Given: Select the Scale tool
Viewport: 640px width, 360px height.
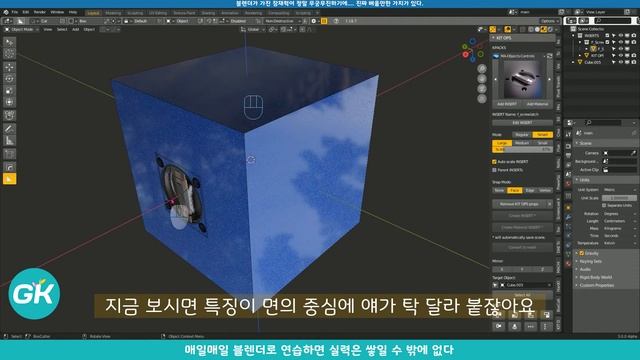Looking at the screenshot, I should pyautogui.click(x=9, y=91).
